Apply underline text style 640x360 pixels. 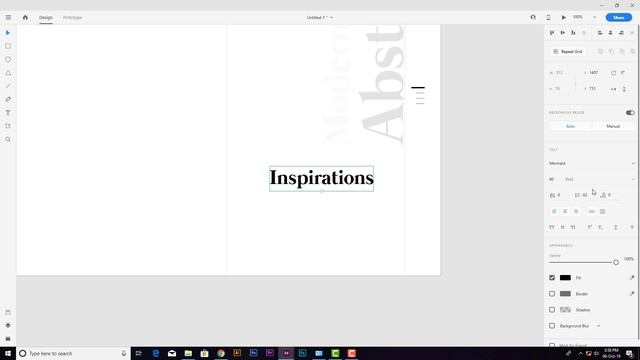616,227
